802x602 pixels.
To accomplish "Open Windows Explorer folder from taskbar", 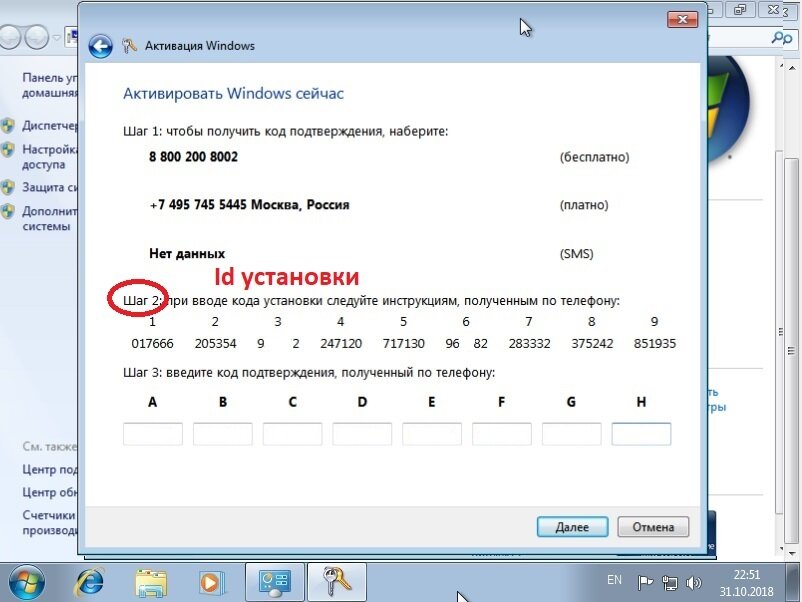I will (x=151, y=583).
